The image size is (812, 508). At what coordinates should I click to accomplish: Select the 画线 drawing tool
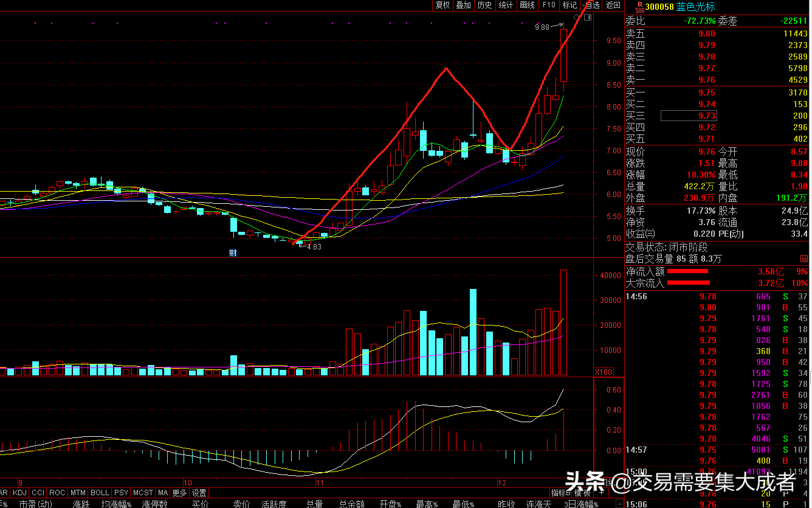pyautogui.click(x=527, y=5)
